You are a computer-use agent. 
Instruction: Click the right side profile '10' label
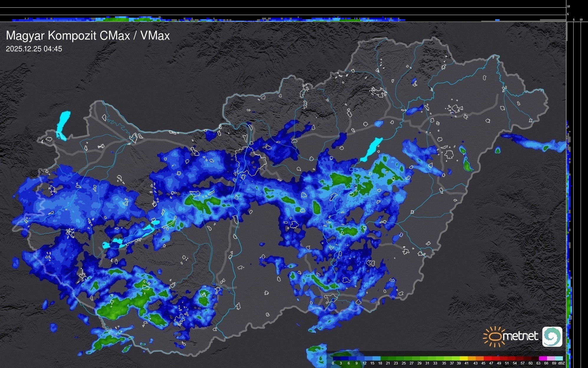coord(581,20)
